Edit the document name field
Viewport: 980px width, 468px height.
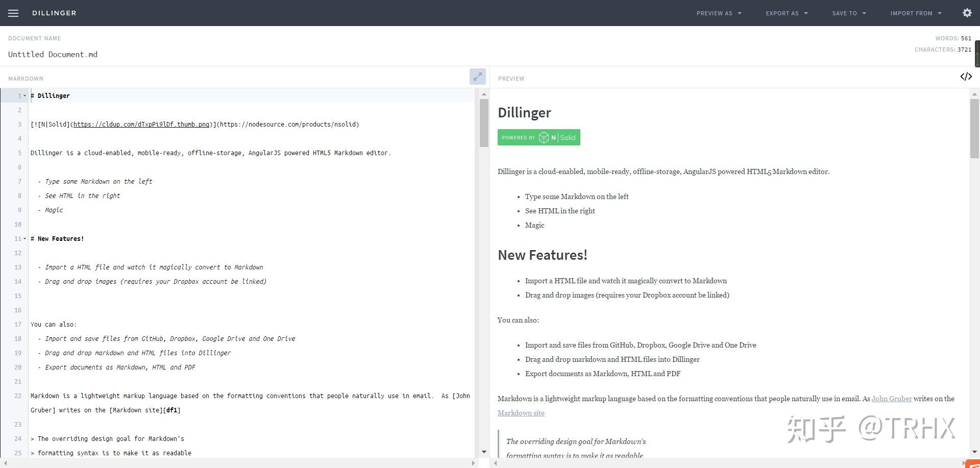click(x=53, y=55)
